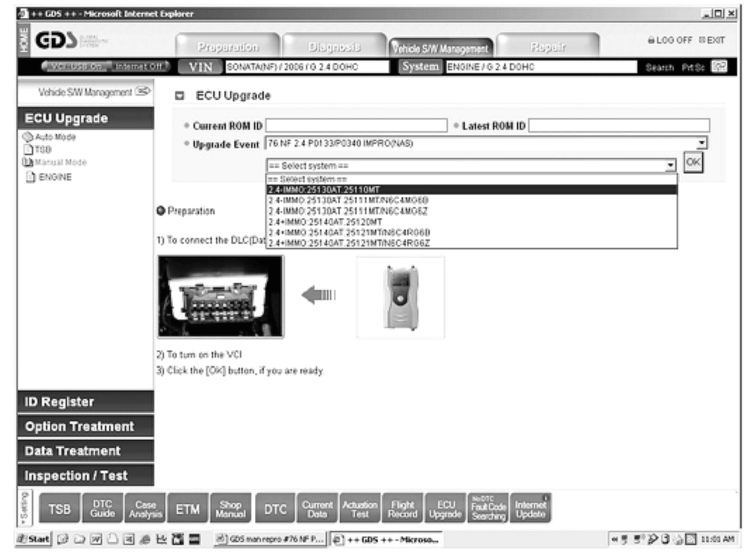This screenshot has width=754, height=560.
Task: Click the LOG OFF link
Action: coord(670,40)
